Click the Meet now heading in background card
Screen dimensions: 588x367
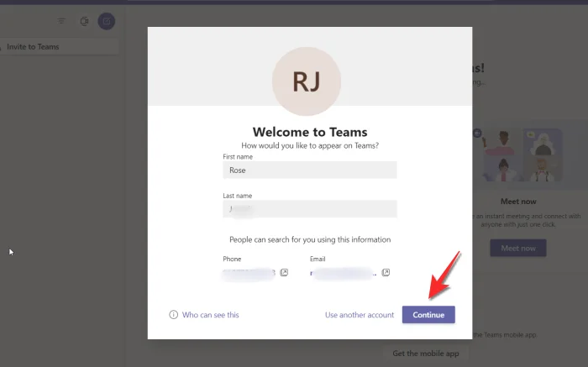pyautogui.click(x=518, y=202)
